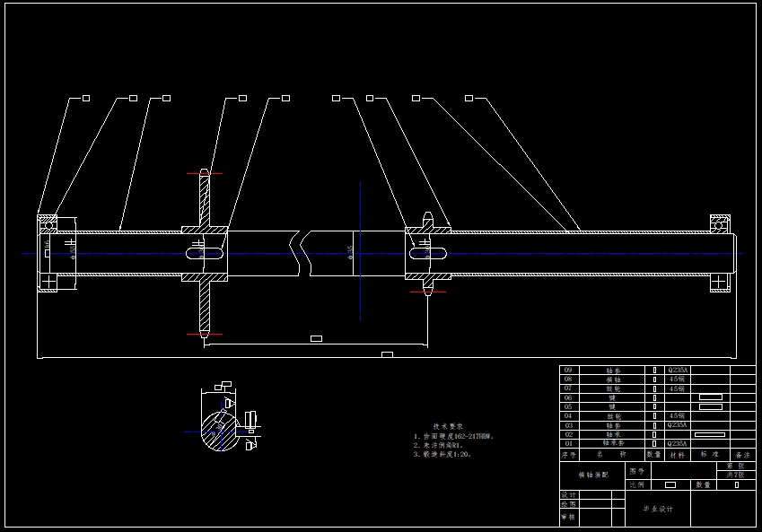The width and height of the screenshot is (762, 532).
Task: Click Q235A material in row 01
Action: 678,443
